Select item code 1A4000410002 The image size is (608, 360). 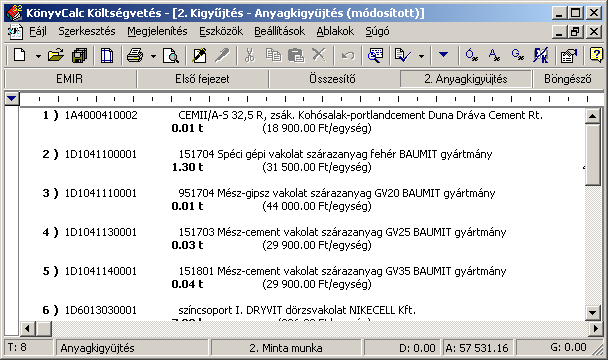(x=101, y=115)
